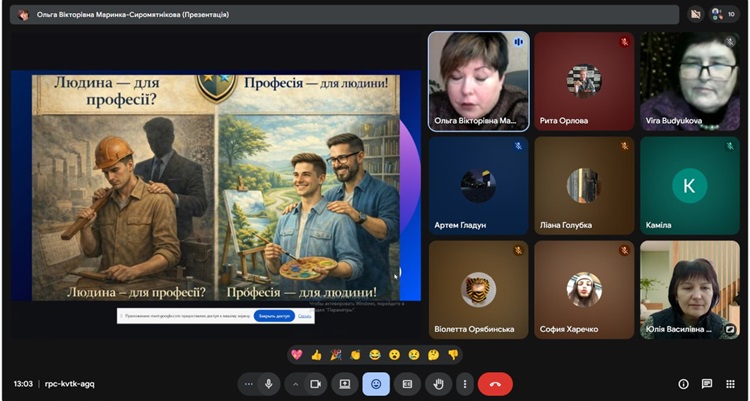Leave the call with the red button
750x401 pixels.
495,384
